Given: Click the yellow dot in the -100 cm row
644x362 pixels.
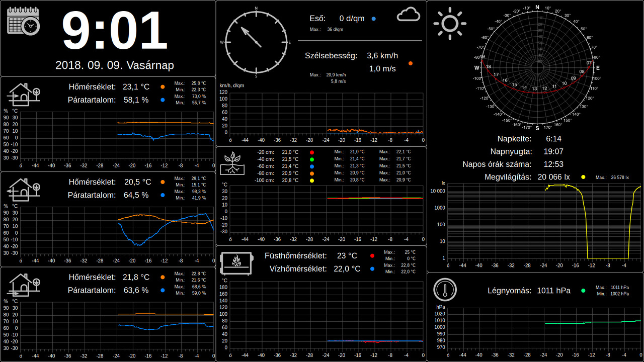Looking at the screenshot, I should 312,180.
